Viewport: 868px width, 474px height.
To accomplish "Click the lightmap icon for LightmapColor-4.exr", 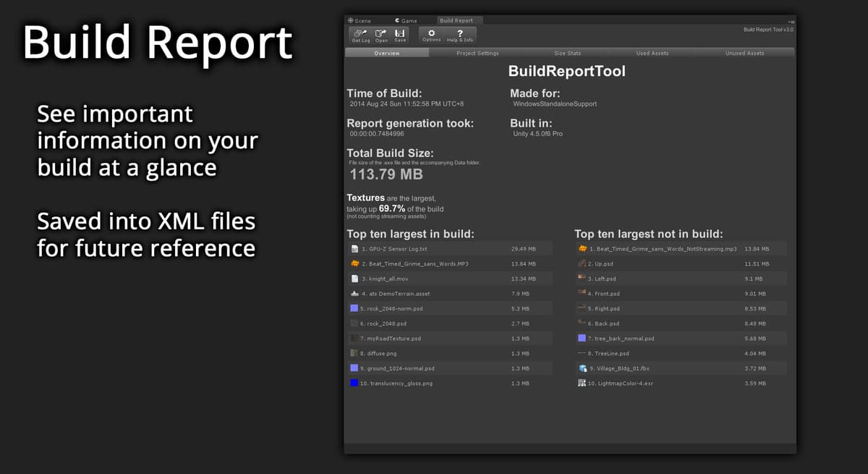I will [x=582, y=384].
